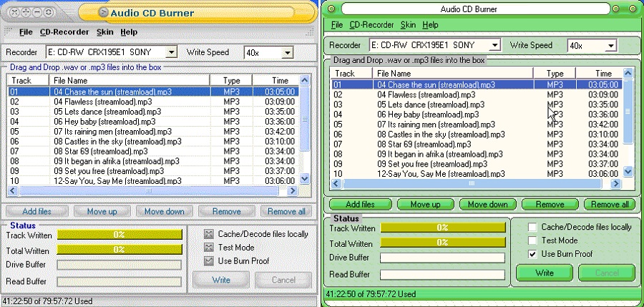Viewport: 644px width, 307px height.
Task: Click scroll-up arrow of green-skin track list
Action: coord(628,73)
